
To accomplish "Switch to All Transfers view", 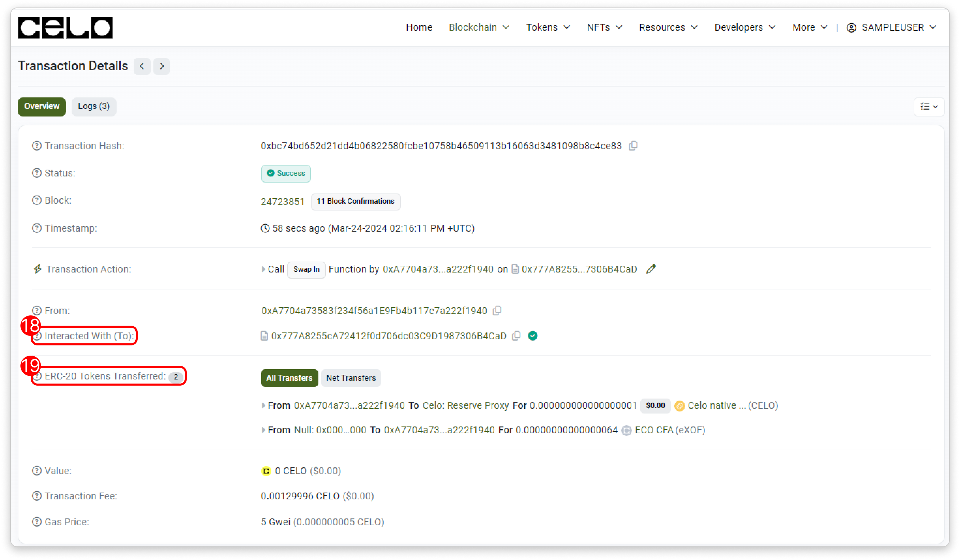I will point(289,378).
